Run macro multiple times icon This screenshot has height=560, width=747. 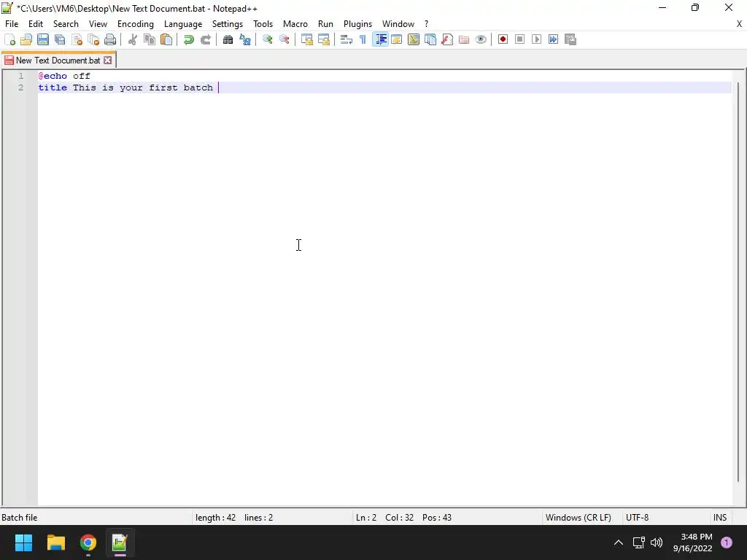coord(553,39)
